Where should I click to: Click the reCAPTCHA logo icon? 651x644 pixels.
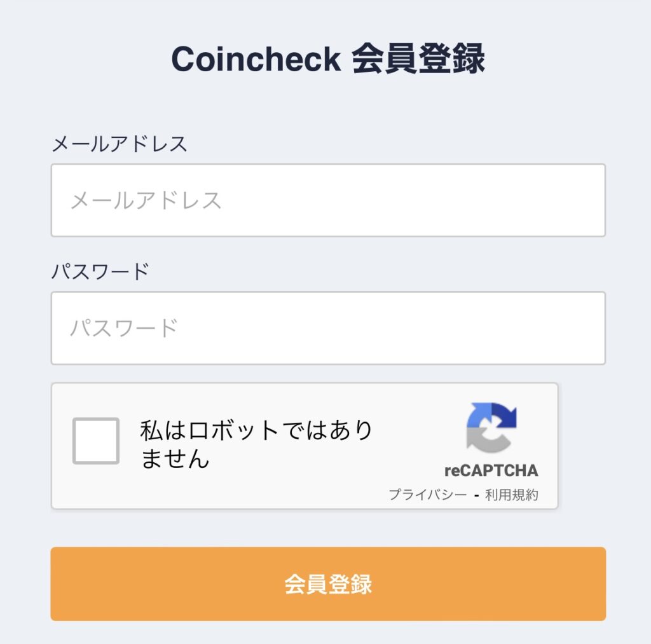[x=491, y=427]
